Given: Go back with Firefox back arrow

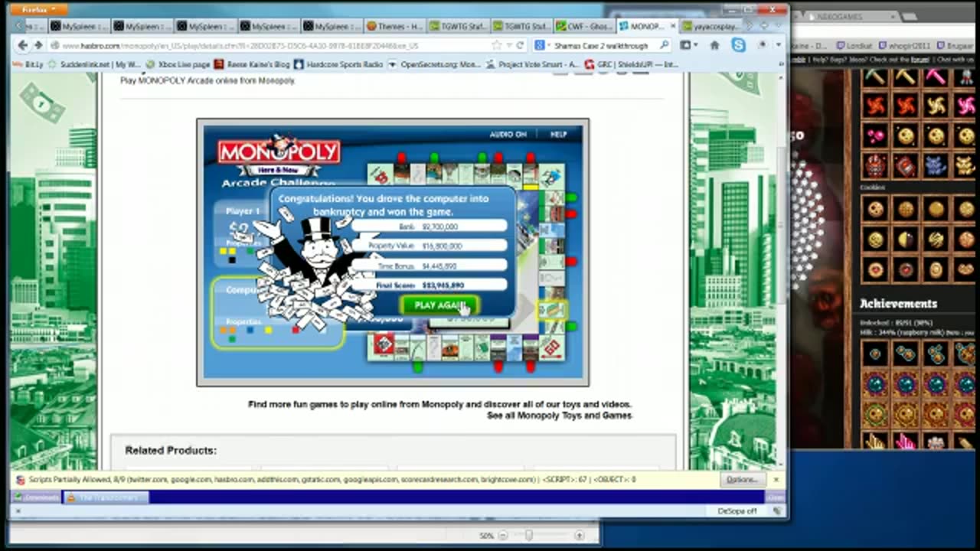Looking at the screenshot, I should click(23, 45).
